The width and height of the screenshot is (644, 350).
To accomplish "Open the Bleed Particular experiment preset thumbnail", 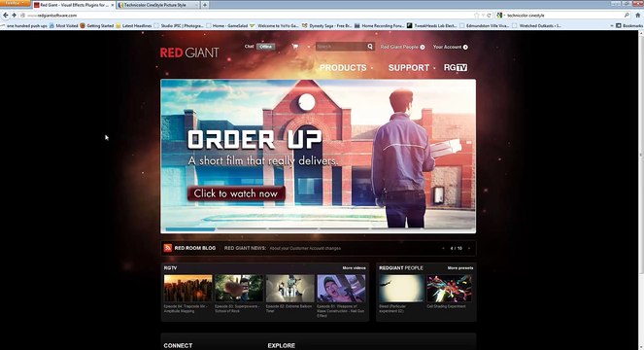I will pos(400,289).
